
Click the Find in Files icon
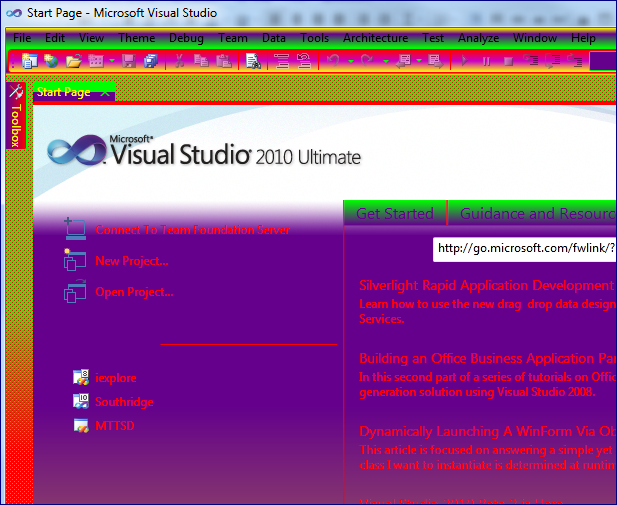(x=253, y=61)
